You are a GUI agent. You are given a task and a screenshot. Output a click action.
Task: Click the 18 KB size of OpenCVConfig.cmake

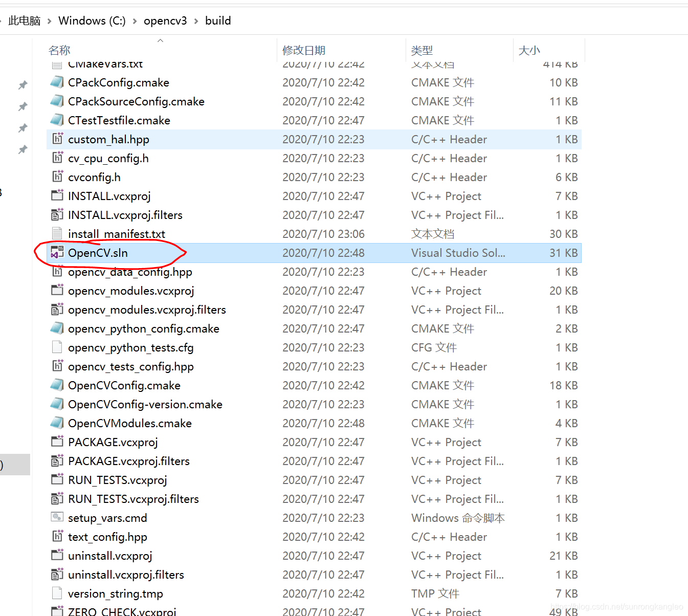tap(564, 385)
